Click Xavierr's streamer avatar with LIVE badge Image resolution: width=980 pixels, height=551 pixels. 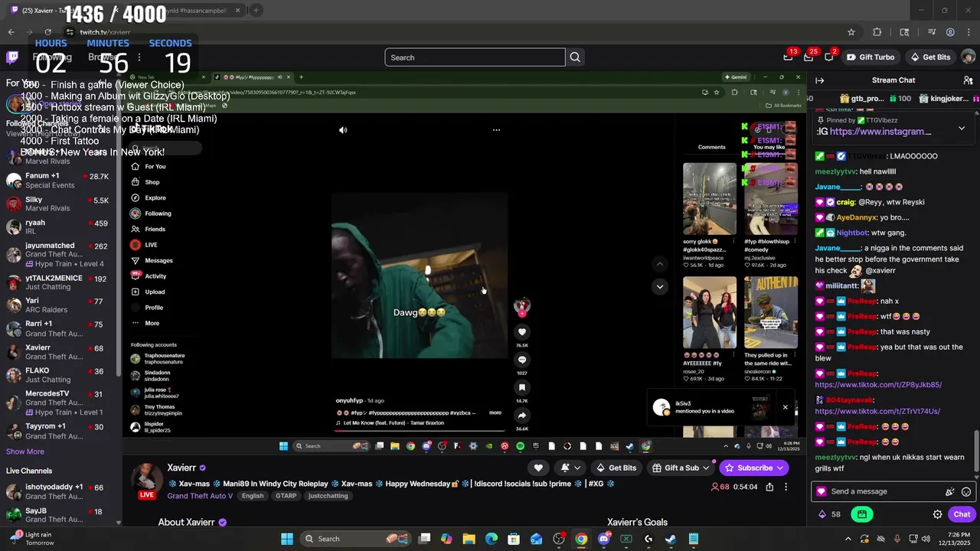(x=145, y=481)
